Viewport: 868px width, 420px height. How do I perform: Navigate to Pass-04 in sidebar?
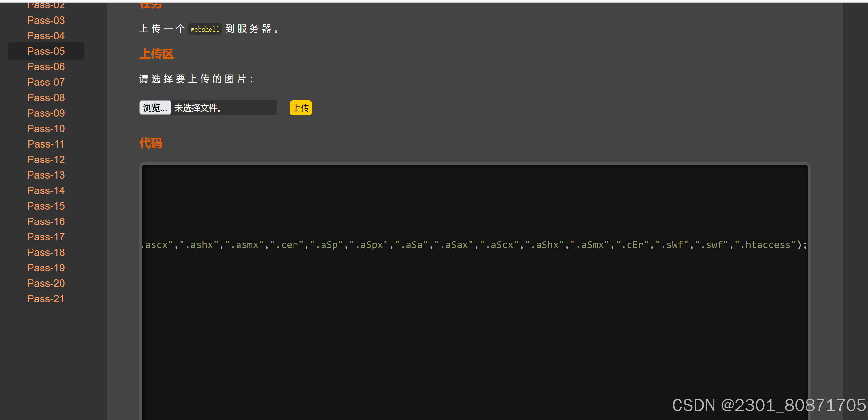[x=46, y=36]
